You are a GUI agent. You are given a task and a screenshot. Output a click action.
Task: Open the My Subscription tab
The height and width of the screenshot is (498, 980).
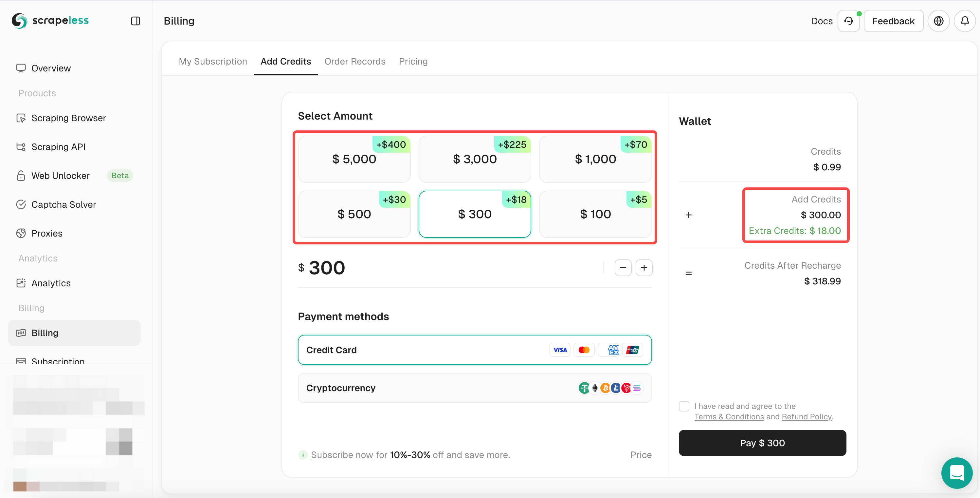click(x=213, y=61)
